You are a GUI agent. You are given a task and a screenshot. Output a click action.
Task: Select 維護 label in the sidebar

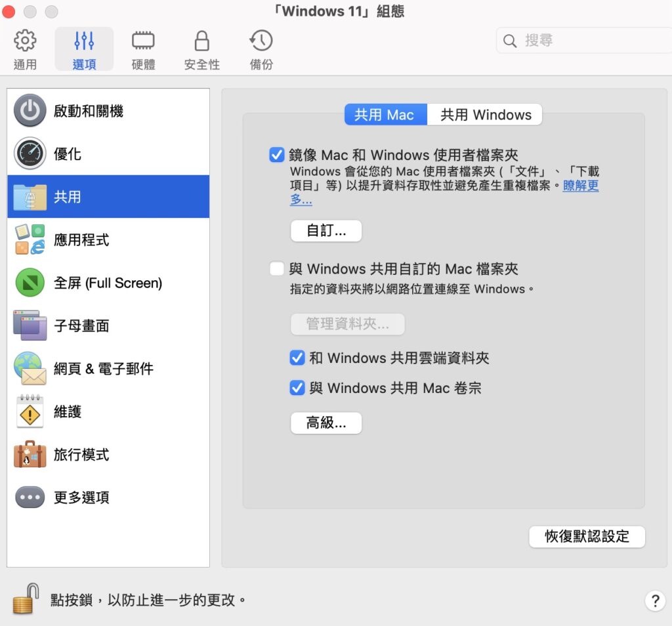coord(68,412)
